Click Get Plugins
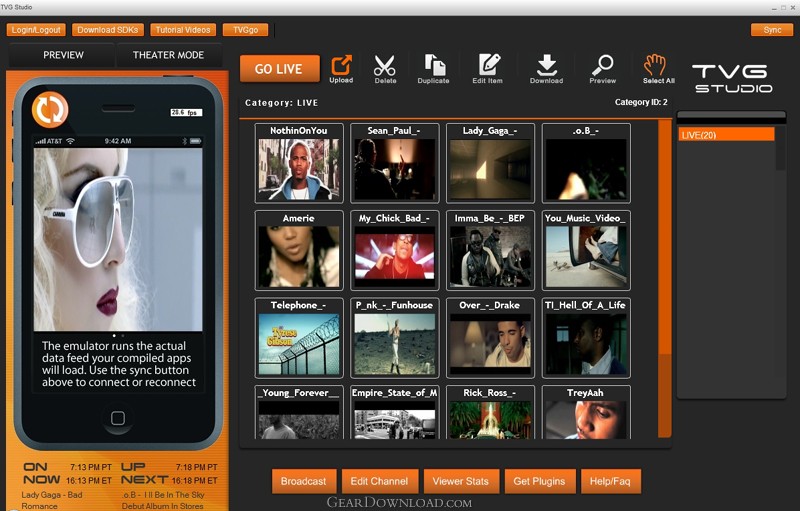The image size is (800, 511). click(x=539, y=481)
